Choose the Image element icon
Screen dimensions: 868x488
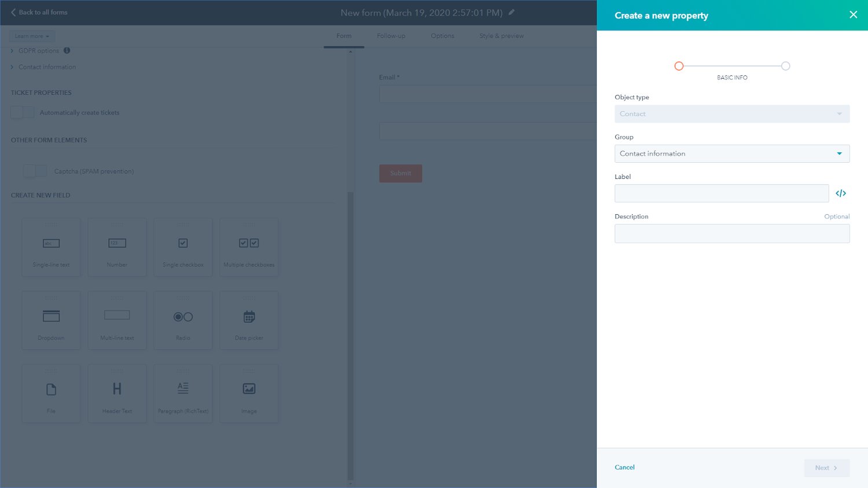coord(249,389)
